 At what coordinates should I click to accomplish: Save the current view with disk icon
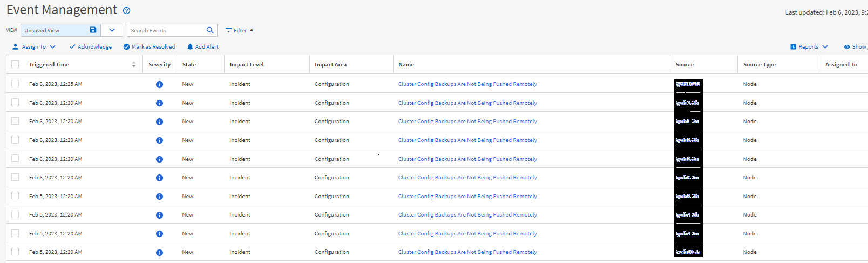click(93, 30)
